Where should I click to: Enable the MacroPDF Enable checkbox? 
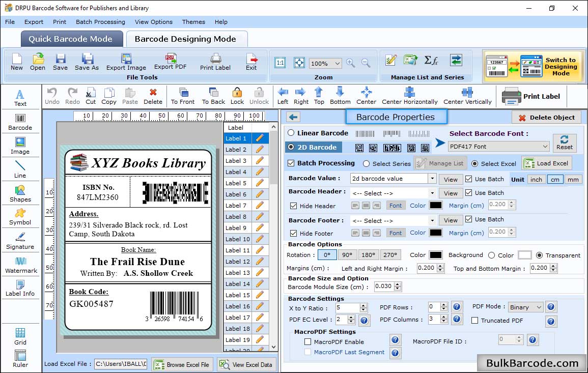click(308, 342)
